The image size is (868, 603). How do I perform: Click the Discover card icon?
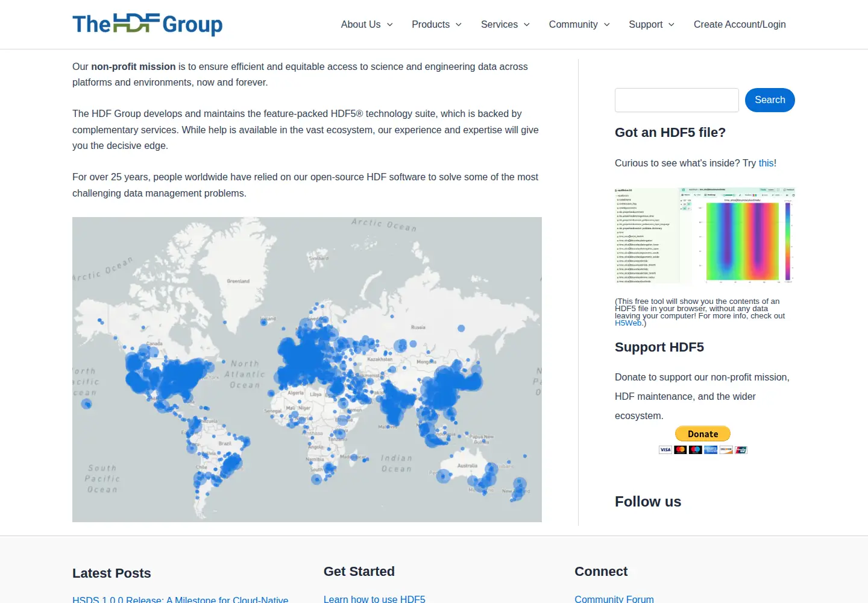click(x=726, y=450)
